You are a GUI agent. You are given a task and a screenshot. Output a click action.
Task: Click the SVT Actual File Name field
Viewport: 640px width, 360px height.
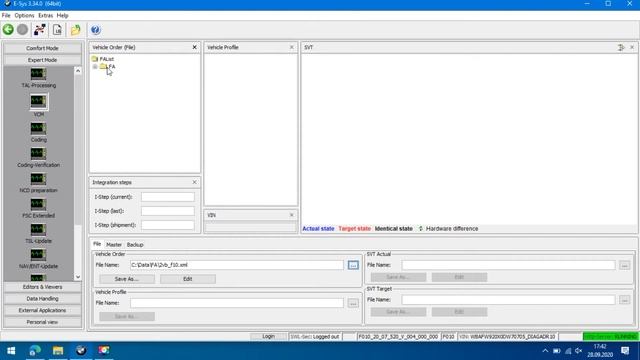(508, 265)
